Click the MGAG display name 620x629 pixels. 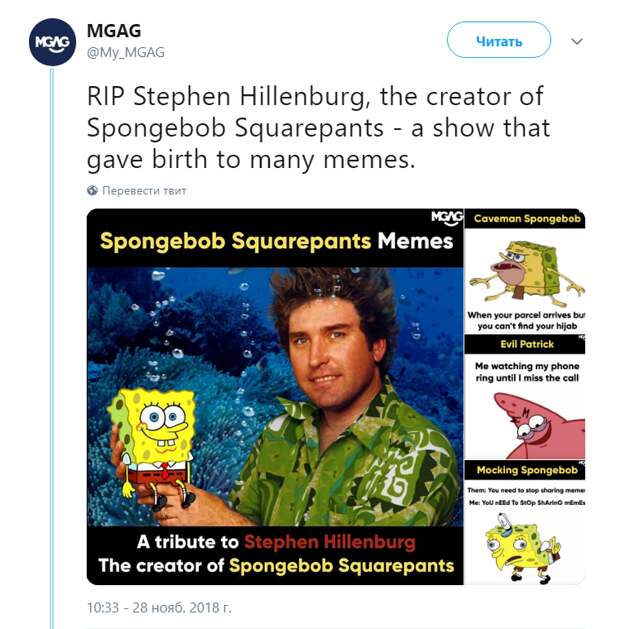pyautogui.click(x=114, y=31)
